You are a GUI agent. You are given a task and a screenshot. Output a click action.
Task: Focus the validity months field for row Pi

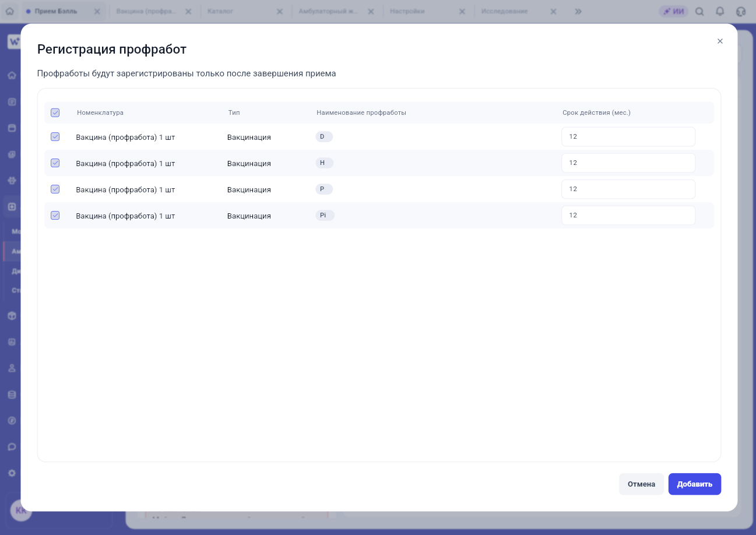(x=628, y=216)
